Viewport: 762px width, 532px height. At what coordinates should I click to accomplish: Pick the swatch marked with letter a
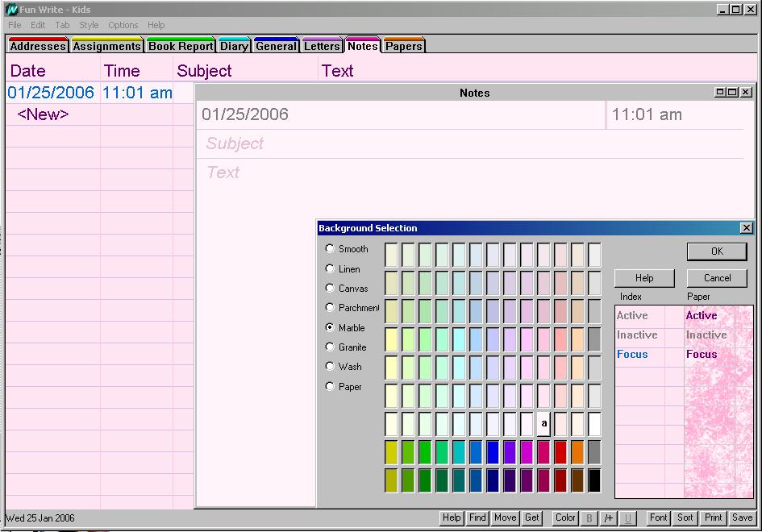click(x=543, y=424)
